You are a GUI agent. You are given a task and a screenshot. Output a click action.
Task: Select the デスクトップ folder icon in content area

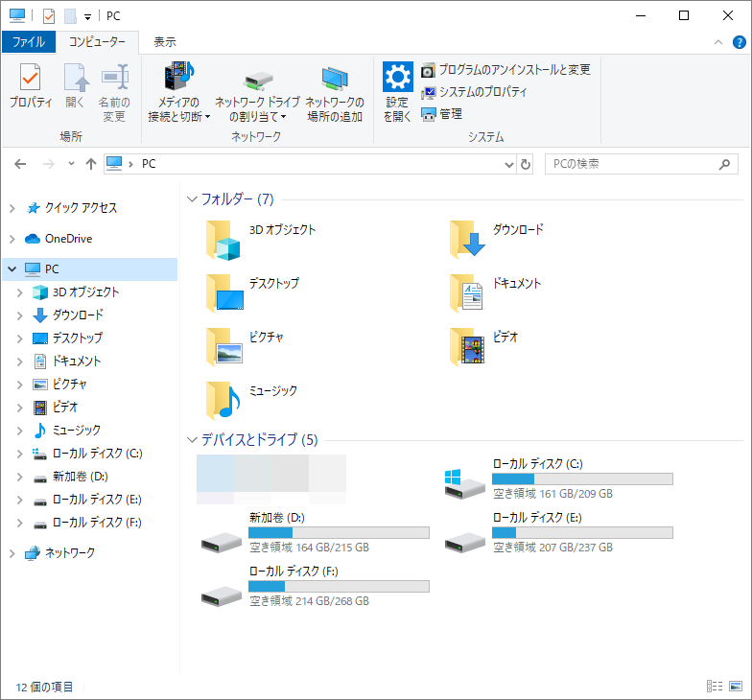pyautogui.click(x=224, y=293)
